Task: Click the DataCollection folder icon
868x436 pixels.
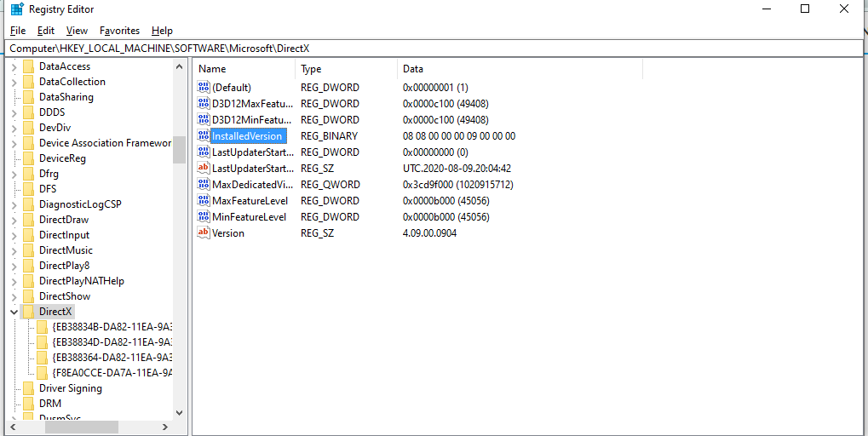Action: tap(29, 82)
